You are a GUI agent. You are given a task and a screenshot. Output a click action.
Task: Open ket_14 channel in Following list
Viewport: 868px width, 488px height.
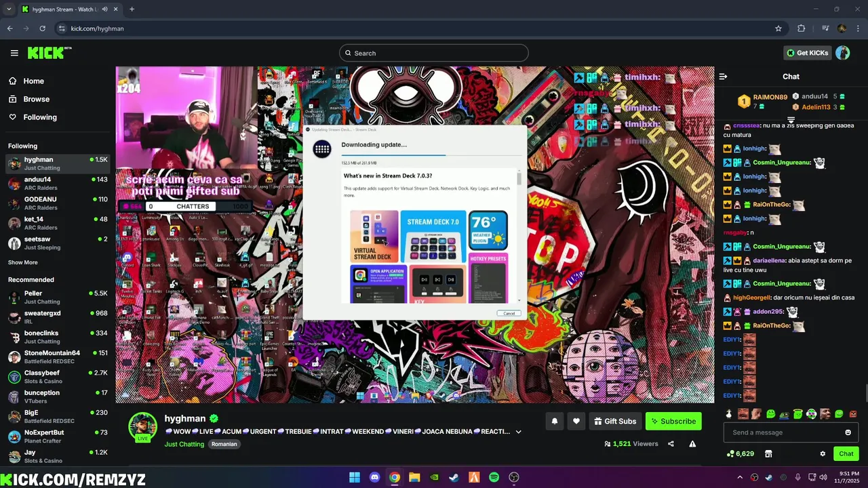(x=58, y=224)
